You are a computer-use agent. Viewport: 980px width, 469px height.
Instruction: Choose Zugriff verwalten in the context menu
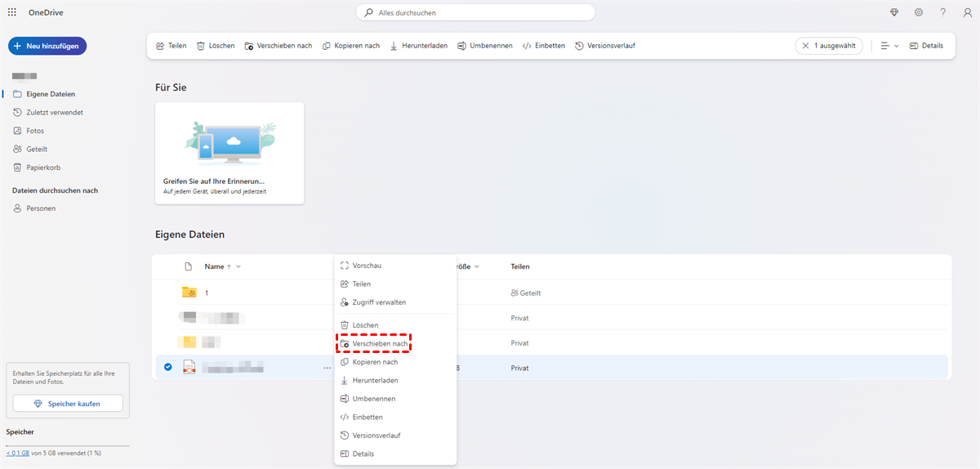tap(395, 302)
